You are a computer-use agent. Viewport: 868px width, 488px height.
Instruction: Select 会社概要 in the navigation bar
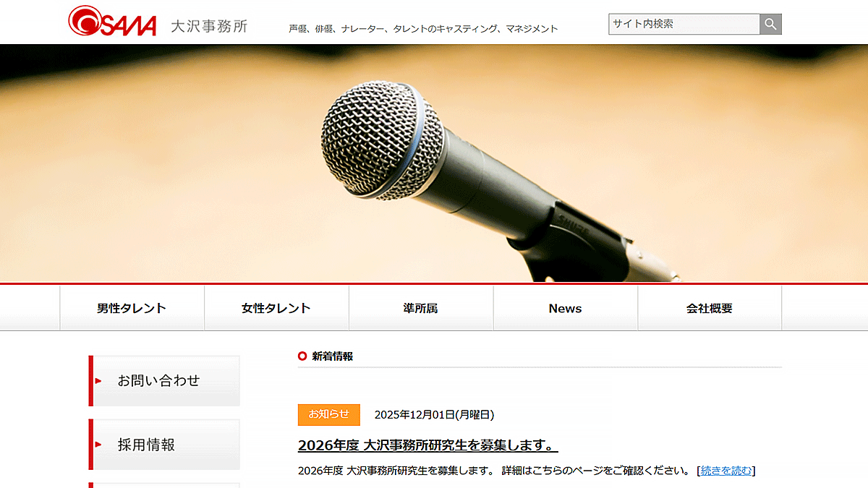coord(710,308)
